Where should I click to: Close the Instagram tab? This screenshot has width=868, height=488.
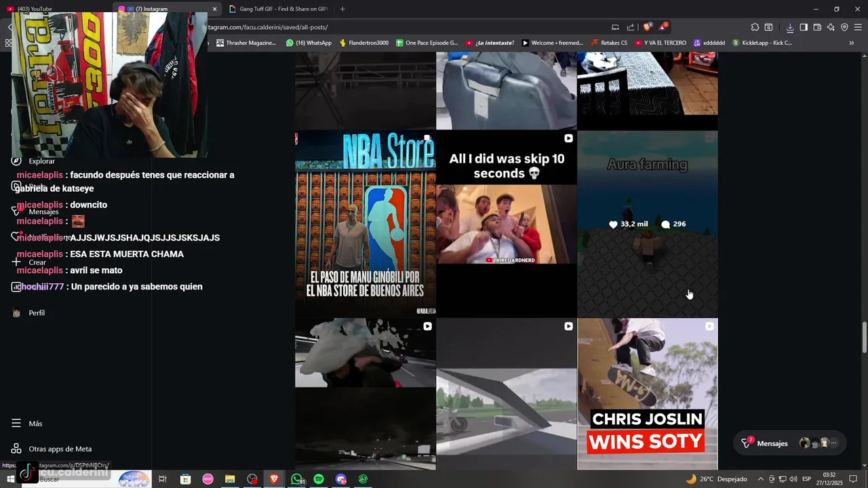point(215,9)
